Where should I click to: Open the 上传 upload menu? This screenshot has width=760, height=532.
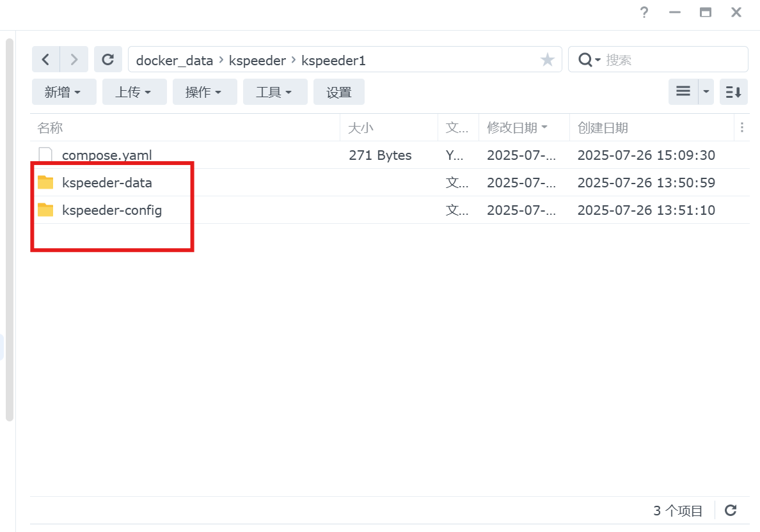(x=134, y=92)
